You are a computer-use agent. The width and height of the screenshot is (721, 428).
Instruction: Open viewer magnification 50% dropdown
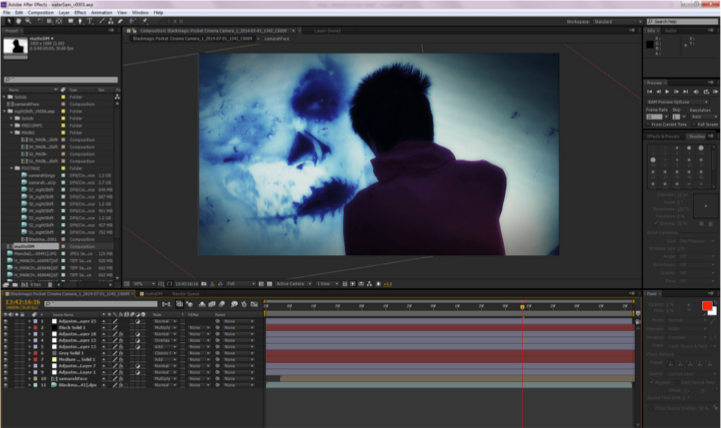(144, 284)
